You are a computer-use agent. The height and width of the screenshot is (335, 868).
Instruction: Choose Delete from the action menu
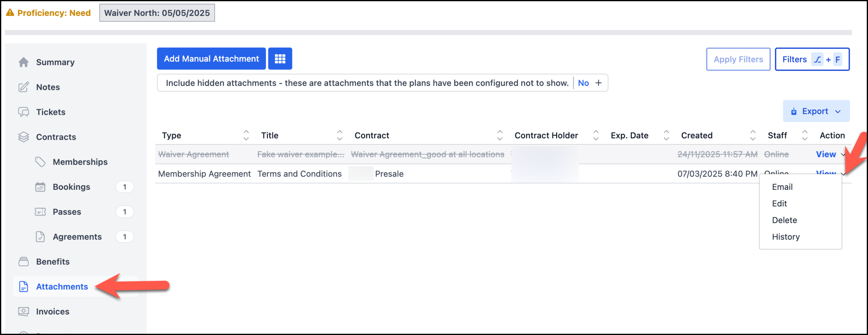(x=784, y=220)
